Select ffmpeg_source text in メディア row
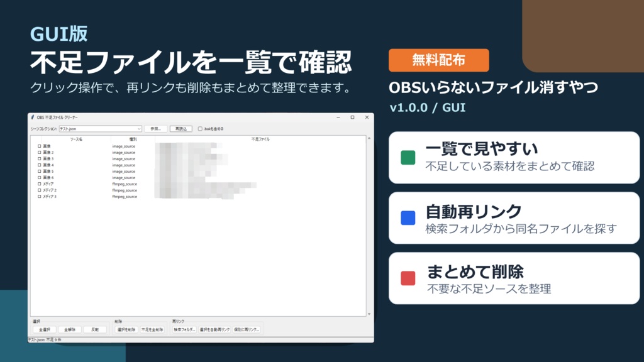 (x=125, y=184)
